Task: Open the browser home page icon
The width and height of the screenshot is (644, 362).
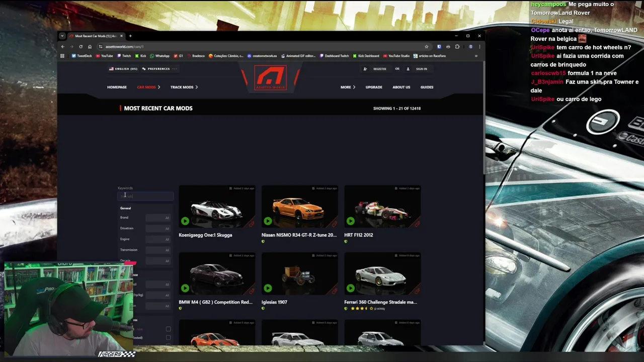Action: [90, 47]
